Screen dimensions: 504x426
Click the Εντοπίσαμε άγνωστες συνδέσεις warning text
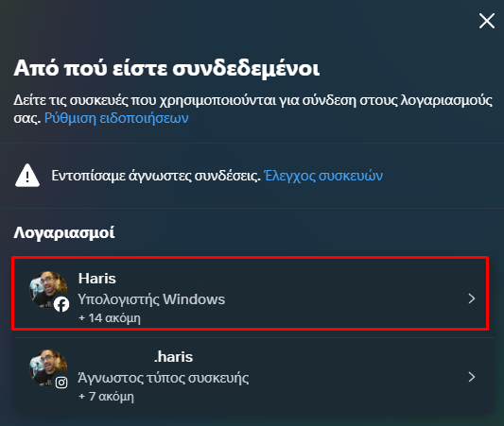click(156, 176)
